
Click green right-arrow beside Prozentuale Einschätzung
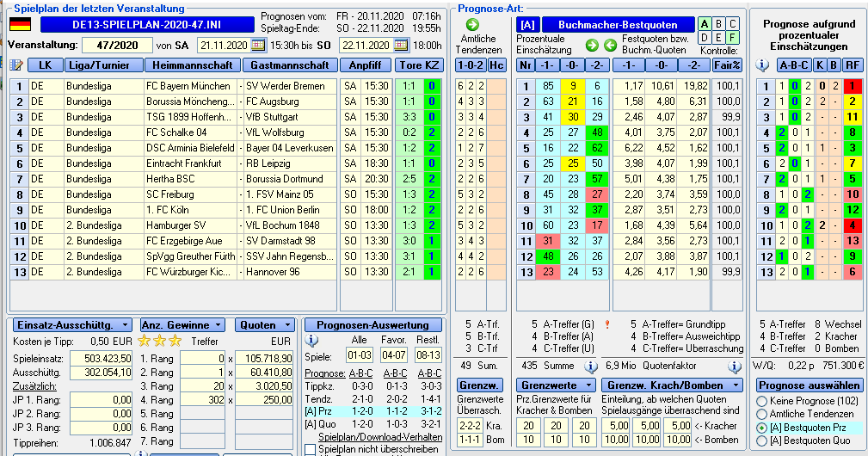592,45
